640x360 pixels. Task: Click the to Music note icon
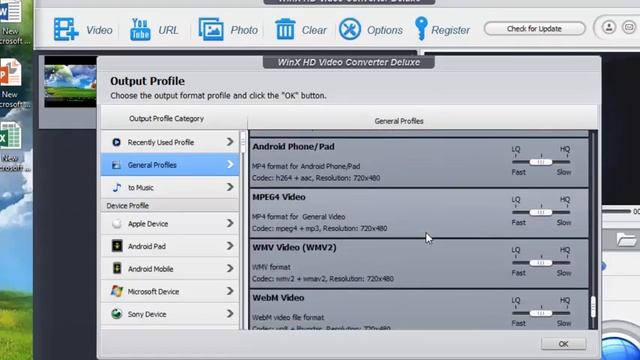[x=117, y=187]
